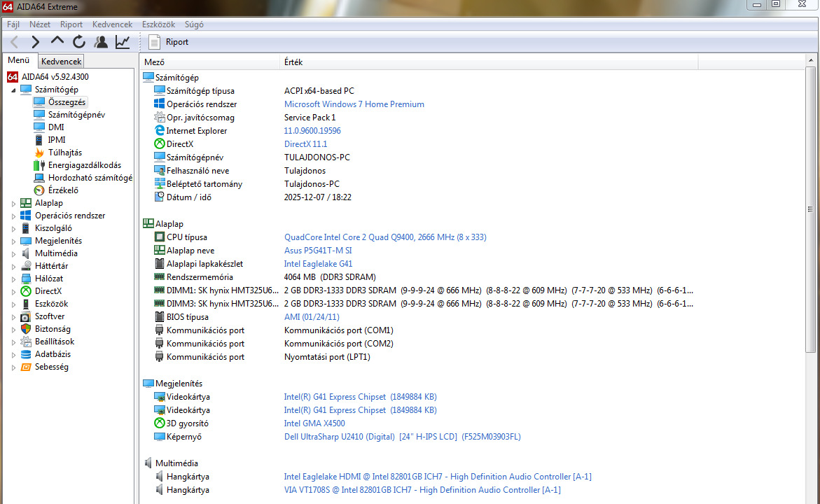This screenshot has height=504, width=820.
Task: Open the Kedvencek menu in the menu bar
Action: 112,24
